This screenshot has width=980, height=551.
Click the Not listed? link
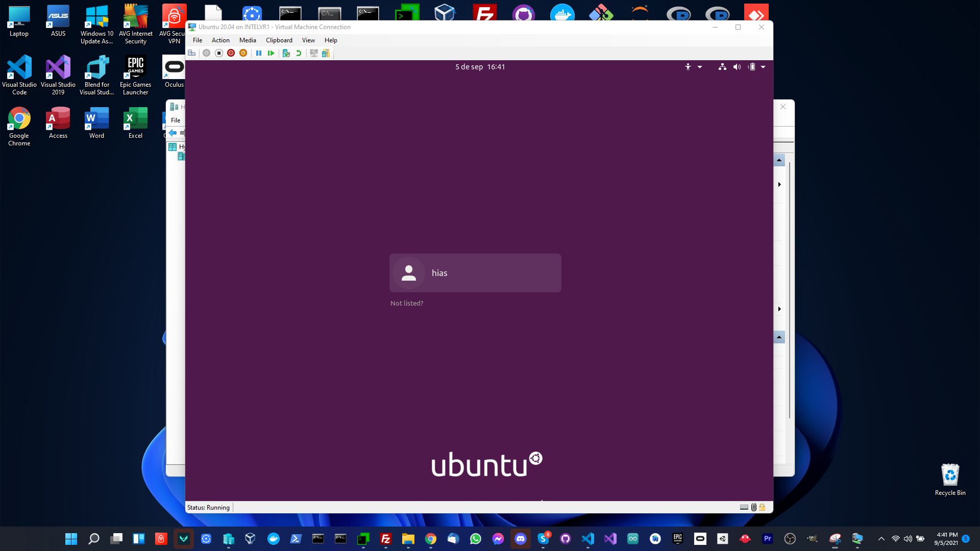pos(407,303)
